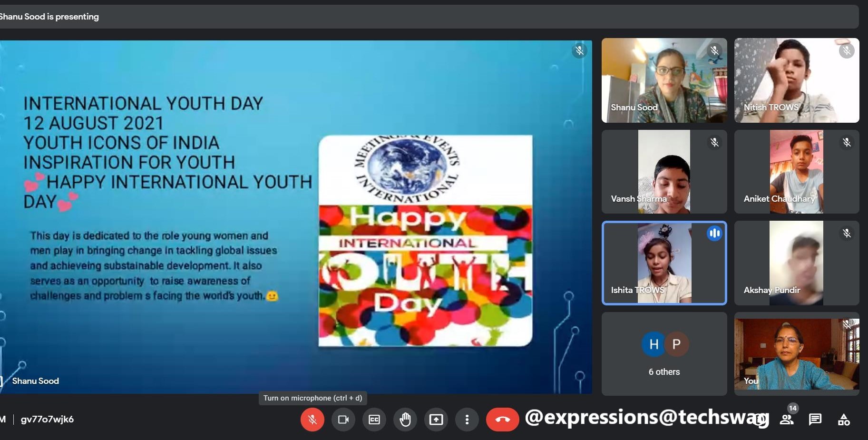Toggle the camera button in the control bar
The width and height of the screenshot is (868, 440).
point(343,420)
